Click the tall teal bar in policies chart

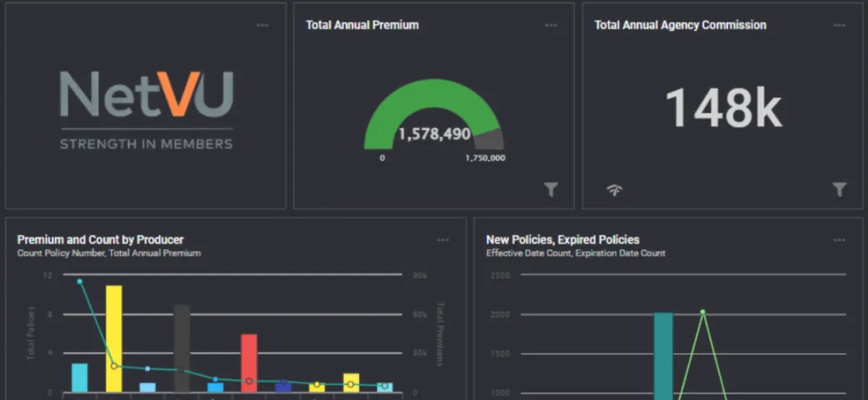click(x=663, y=356)
